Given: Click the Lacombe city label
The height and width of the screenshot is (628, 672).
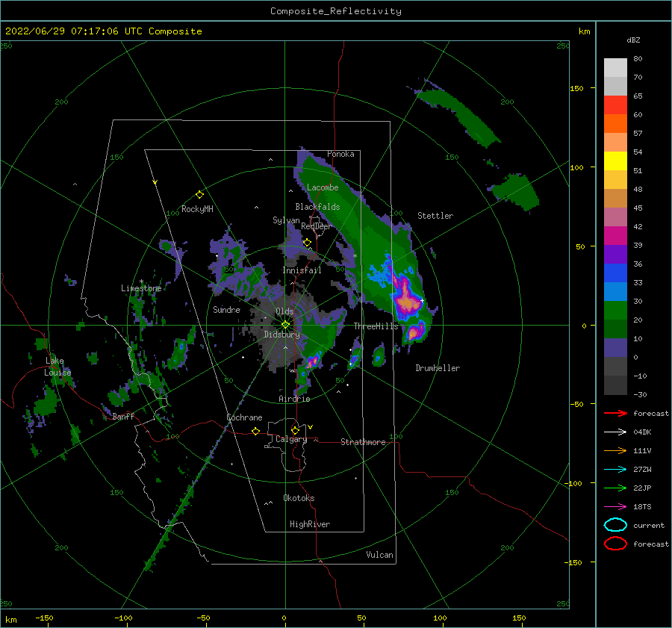Looking at the screenshot, I should (x=323, y=187).
